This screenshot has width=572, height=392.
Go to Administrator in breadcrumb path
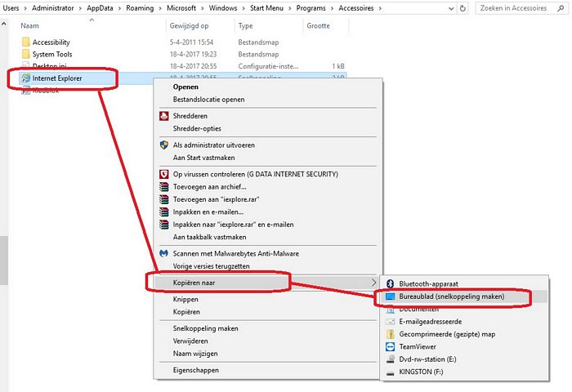tap(53, 8)
